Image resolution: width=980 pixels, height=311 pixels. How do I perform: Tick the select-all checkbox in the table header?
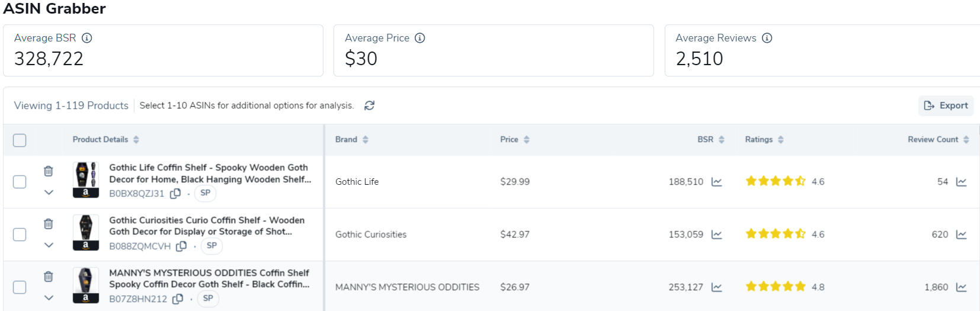click(20, 140)
